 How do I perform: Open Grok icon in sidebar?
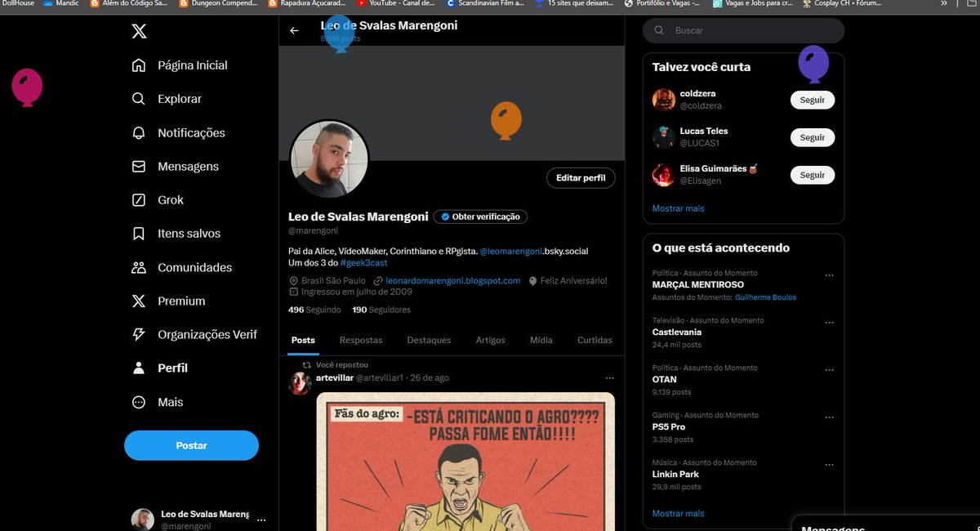[x=139, y=199]
